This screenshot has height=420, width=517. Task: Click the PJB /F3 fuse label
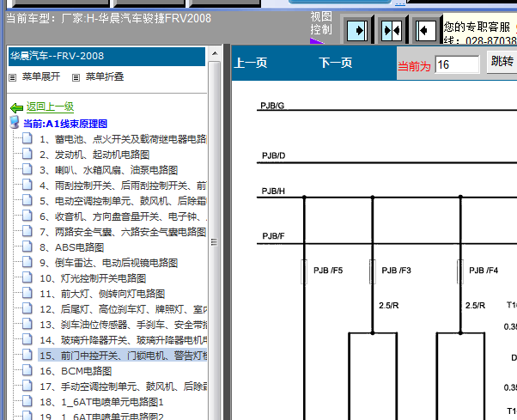pyautogui.click(x=396, y=271)
